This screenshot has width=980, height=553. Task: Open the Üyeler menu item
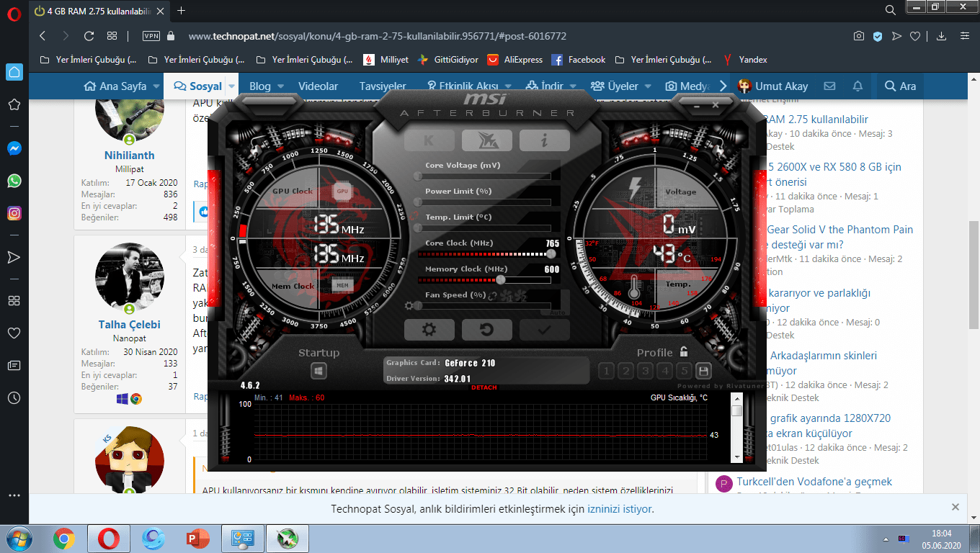click(x=615, y=86)
